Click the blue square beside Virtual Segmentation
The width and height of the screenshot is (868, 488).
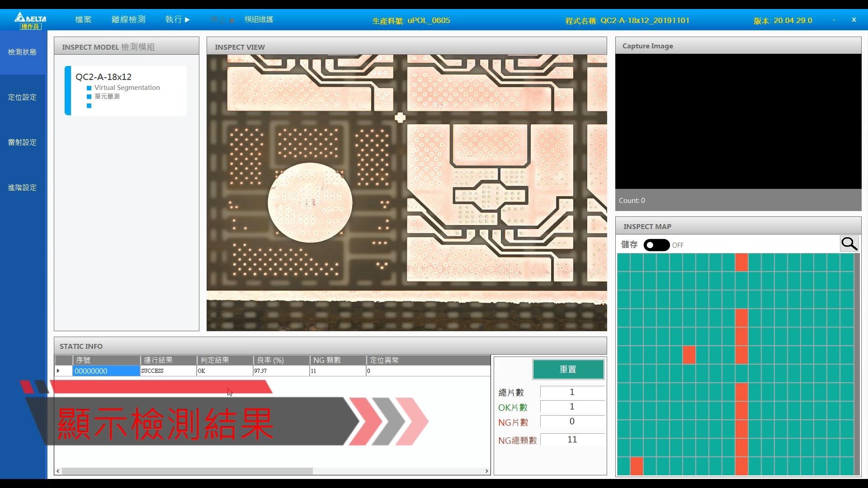click(x=89, y=88)
